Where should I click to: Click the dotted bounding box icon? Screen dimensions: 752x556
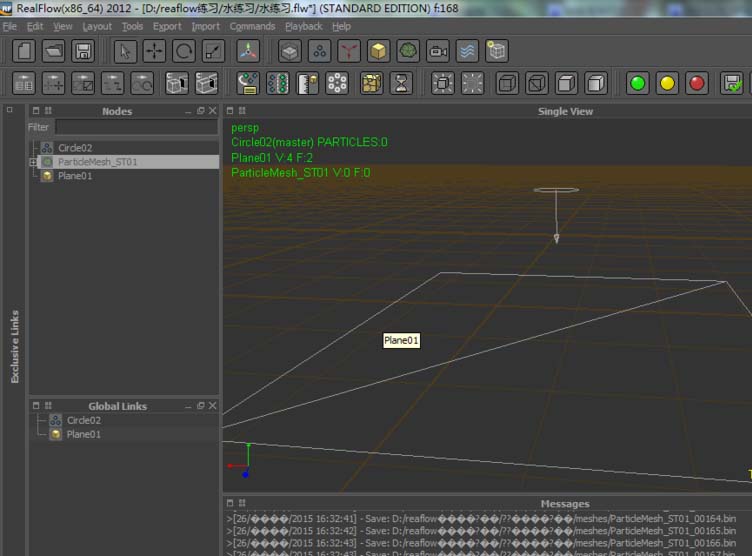pos(472,83)
